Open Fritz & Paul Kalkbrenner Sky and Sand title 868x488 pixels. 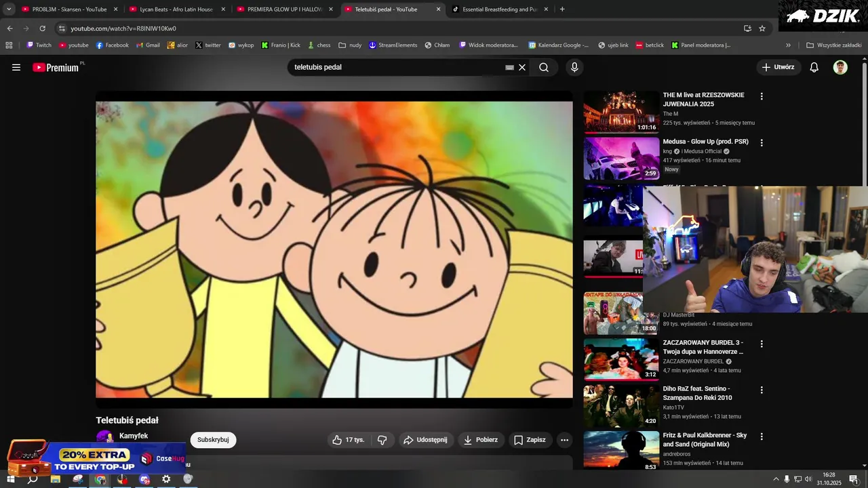(705, 440)
